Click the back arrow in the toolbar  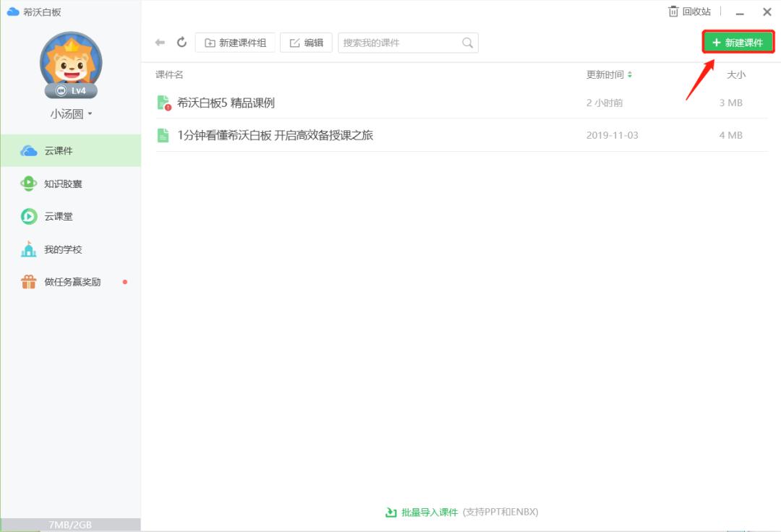point(160,42)
